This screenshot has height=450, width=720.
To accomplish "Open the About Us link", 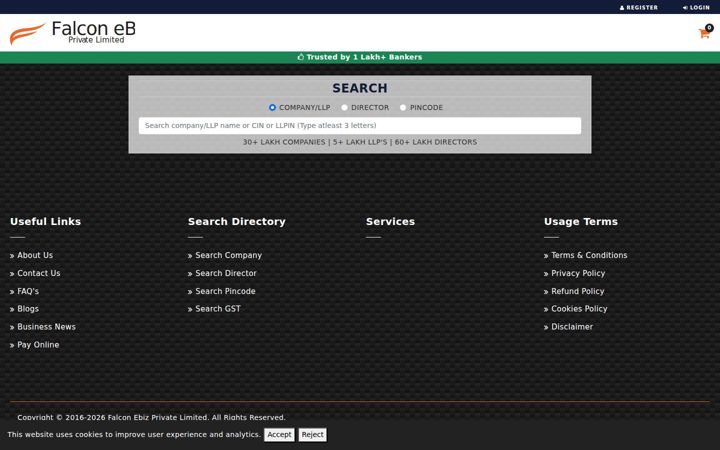I will click(35, 255).
